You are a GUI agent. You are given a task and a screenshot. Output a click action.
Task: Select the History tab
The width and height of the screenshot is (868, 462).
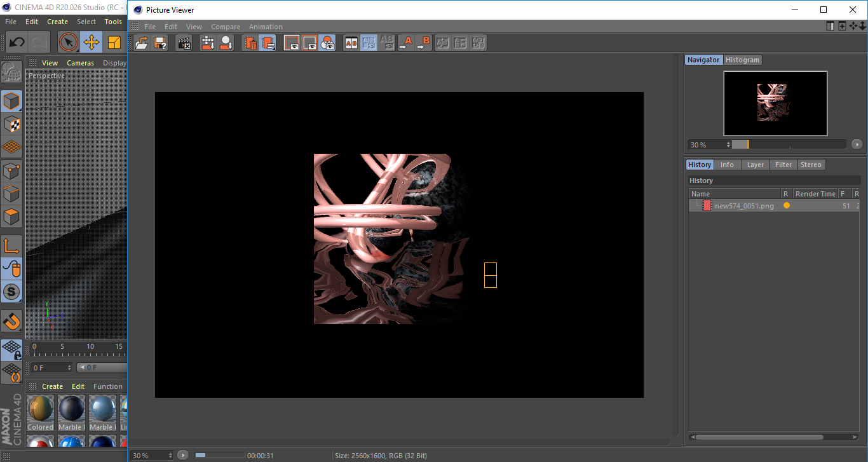pyautogui.click(x=700, y=165)
